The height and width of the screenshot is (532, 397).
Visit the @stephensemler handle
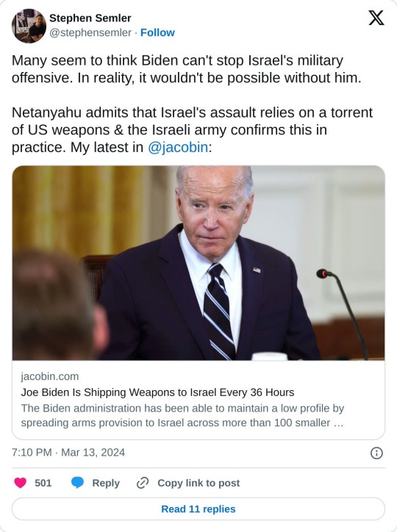pyautogui.click(x=90, y=32)
